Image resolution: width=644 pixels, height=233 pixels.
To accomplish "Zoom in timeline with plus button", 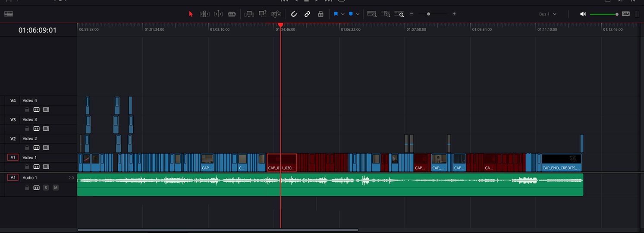I will coord(454,14).
